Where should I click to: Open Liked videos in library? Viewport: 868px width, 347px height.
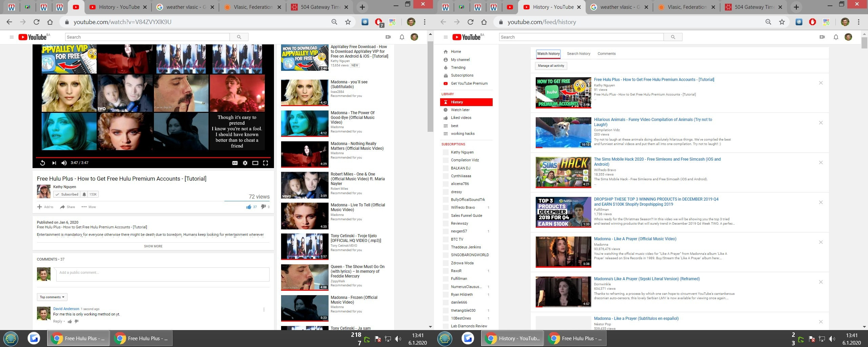466,118
